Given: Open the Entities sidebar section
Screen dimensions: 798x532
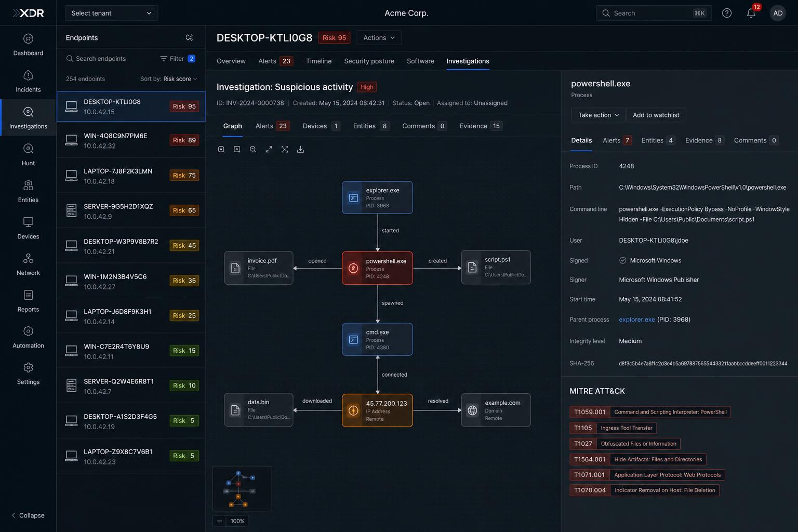Looking at the screenshot, I should coord(28,192).
